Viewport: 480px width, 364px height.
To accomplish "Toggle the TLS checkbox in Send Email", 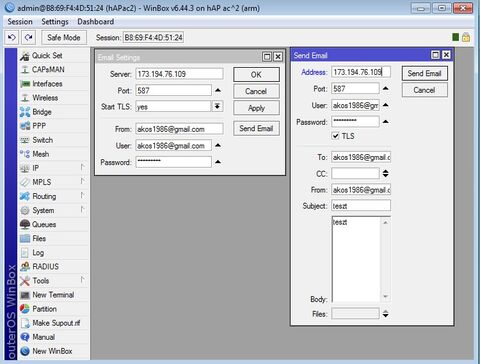I will pyautogui.click(x=335, y=136).
